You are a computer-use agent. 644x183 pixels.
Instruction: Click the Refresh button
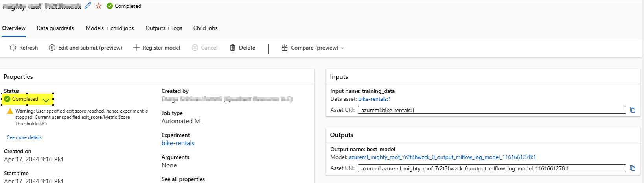tap(24, 48)
